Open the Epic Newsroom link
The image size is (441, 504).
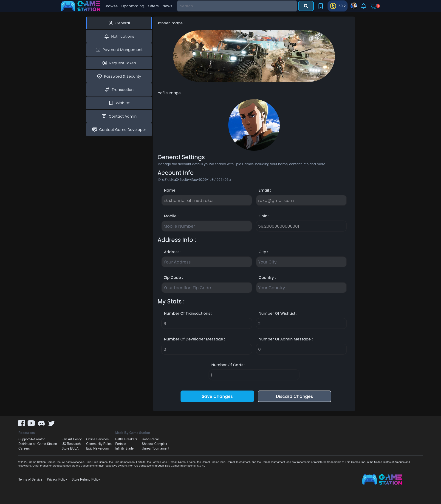coord(97,448)
